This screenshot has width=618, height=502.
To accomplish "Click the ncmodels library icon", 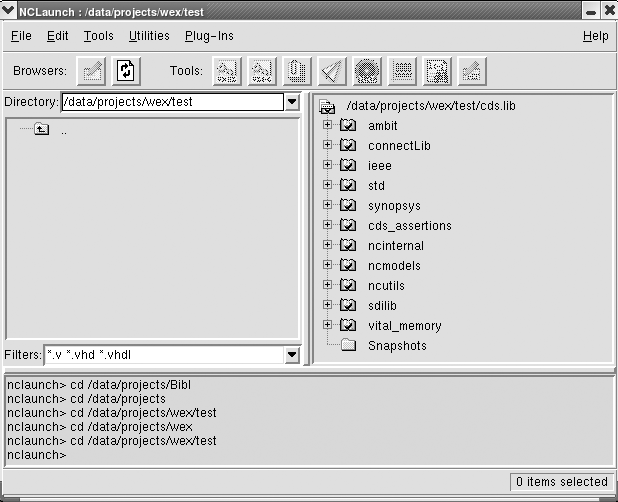I will (348, 265).
